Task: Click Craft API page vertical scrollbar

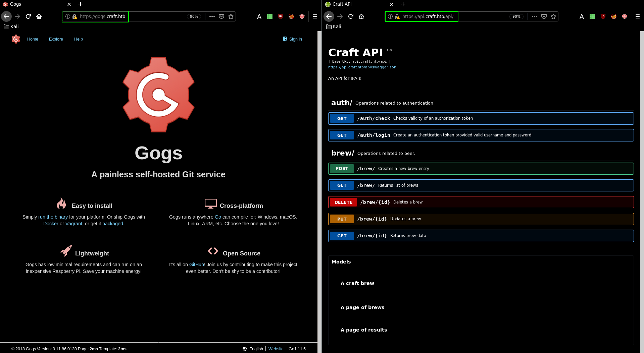Action: point(642,192)
